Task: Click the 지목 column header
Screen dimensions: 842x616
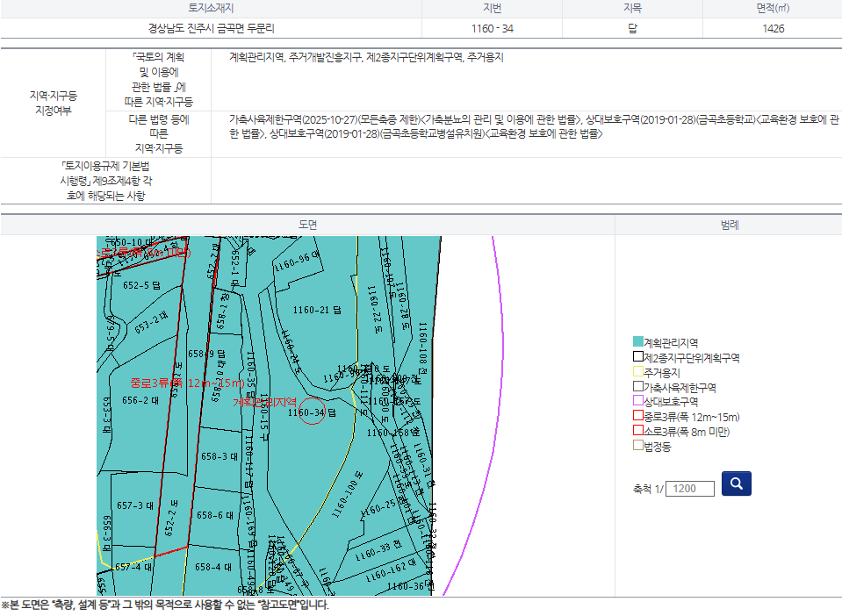Action: [632, 8]
